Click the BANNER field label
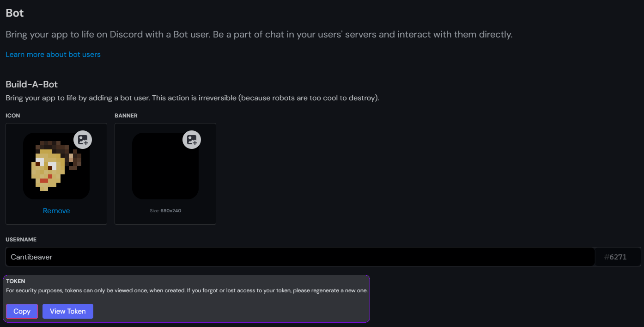Viewport: 644px width, 327px height. [x=126, y=116]
